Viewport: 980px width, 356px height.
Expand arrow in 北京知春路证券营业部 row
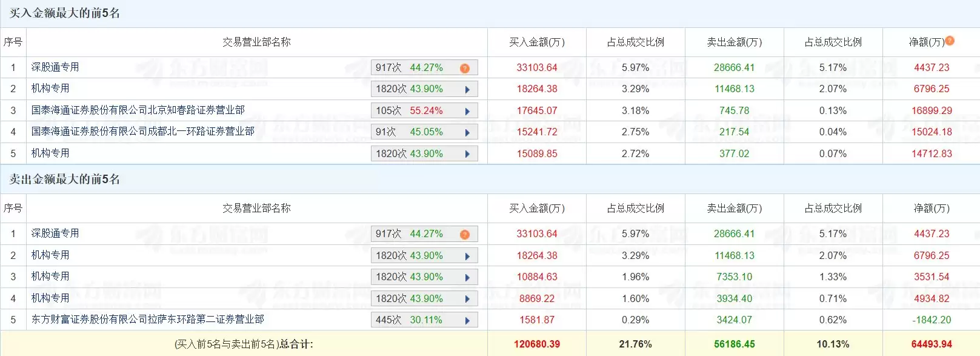(x=467, y=111)
